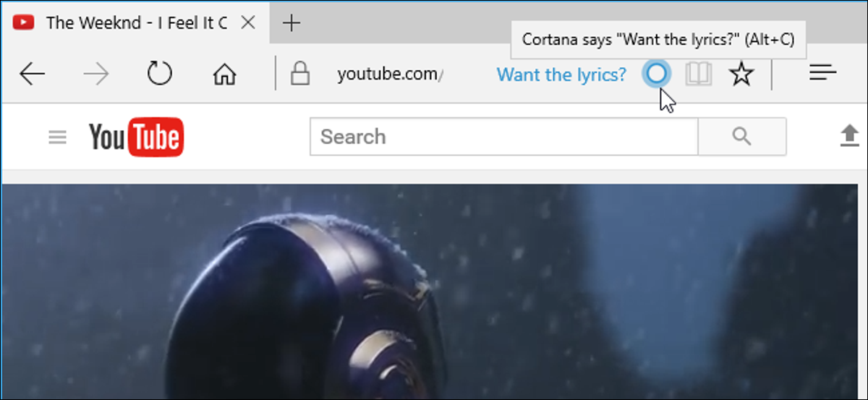Click the lock icon for site info
Image resolution: width=868 pixels, height=400 pixels.
(299, 73)
